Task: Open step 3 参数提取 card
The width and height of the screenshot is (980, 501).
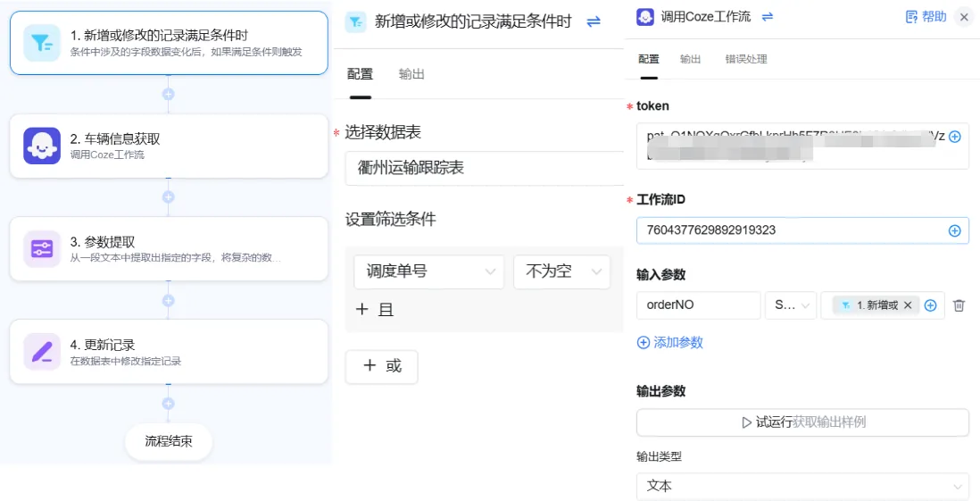Action: 169,248
